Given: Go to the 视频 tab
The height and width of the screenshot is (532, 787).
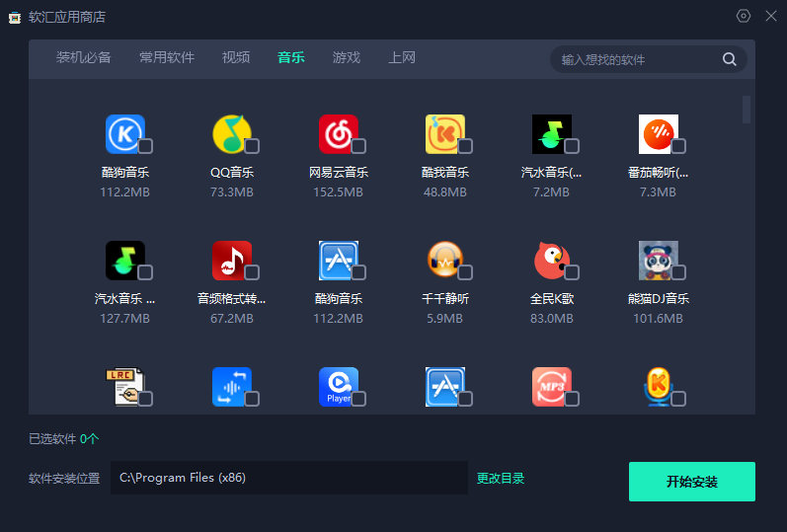Looking at the screenshot, I should point(236,57).
